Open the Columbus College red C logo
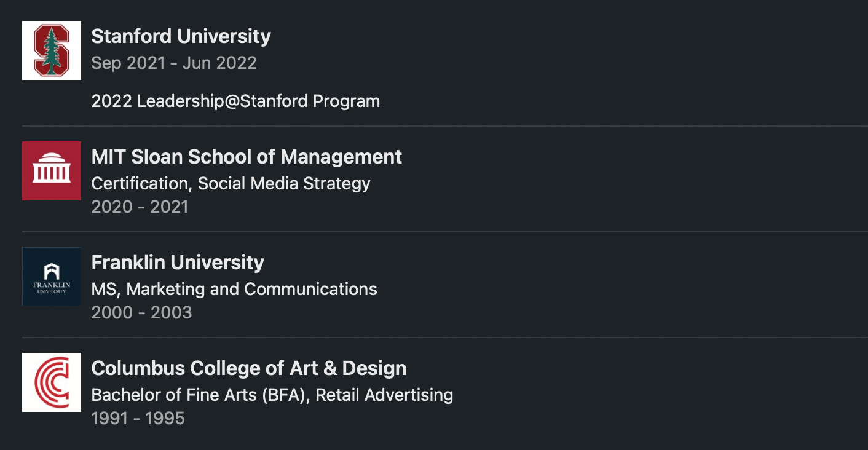Screen dimensions: 868x450 click(52, 382)
